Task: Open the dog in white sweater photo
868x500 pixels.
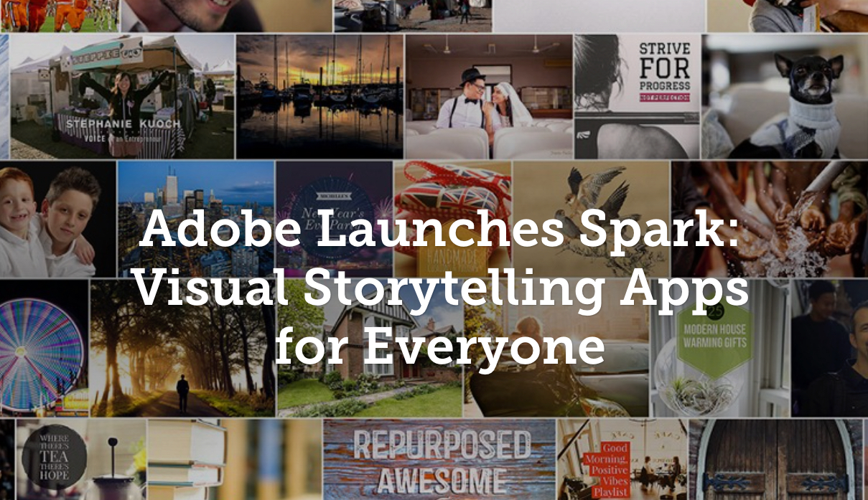Action: click(x=785, y=96)
